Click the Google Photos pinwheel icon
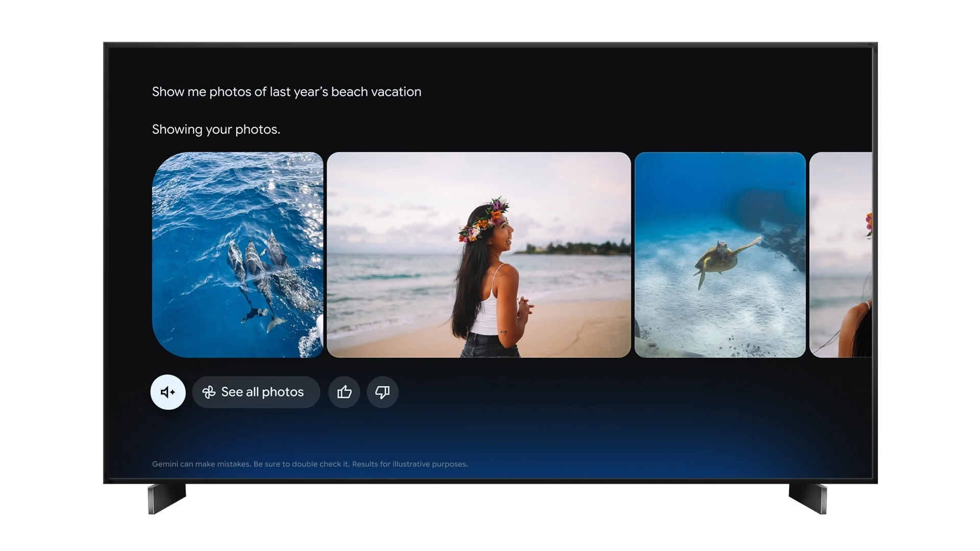This screenshot has height=551, width=980. (209, 392)
